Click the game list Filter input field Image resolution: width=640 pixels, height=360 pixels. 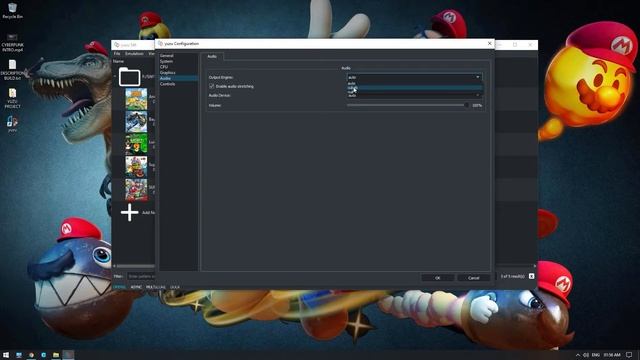coord(141,276)
